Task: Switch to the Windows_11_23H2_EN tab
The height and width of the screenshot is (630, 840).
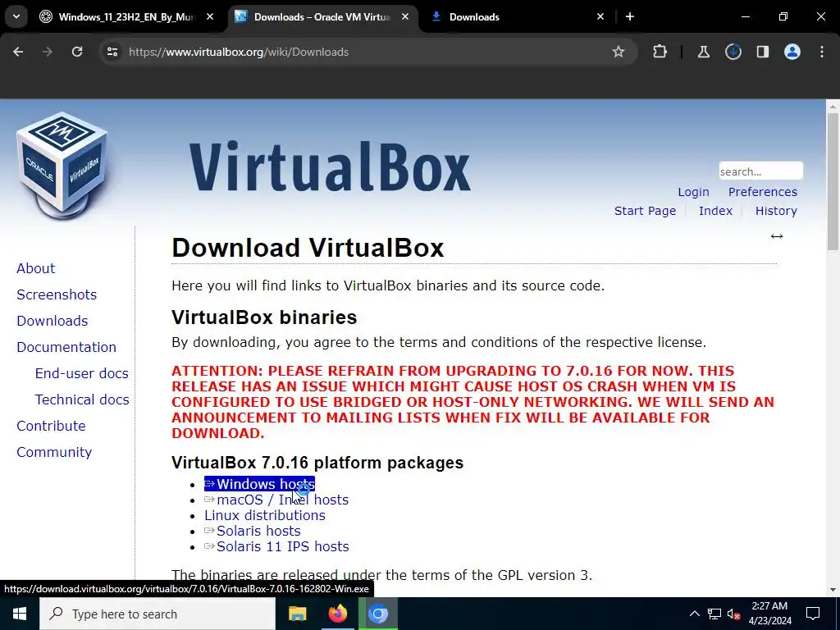Action: tap(126, 17)
